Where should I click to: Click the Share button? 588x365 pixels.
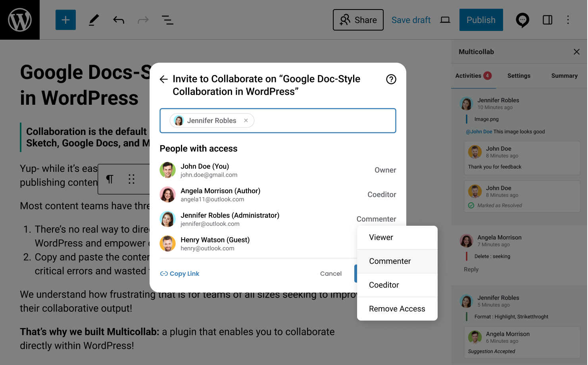click(x=358, y=20)
